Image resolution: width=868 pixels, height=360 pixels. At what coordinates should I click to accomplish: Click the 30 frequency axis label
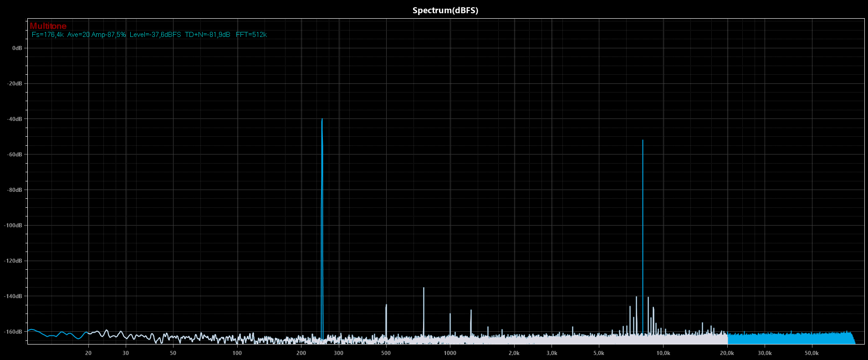tap(126, 353)
